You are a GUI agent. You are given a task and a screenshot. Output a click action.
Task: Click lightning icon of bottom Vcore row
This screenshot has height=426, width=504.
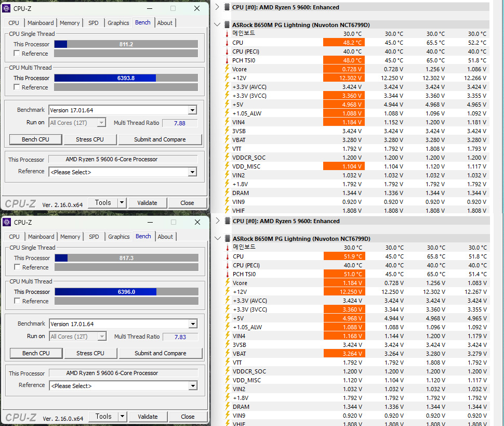coord(228,283)
